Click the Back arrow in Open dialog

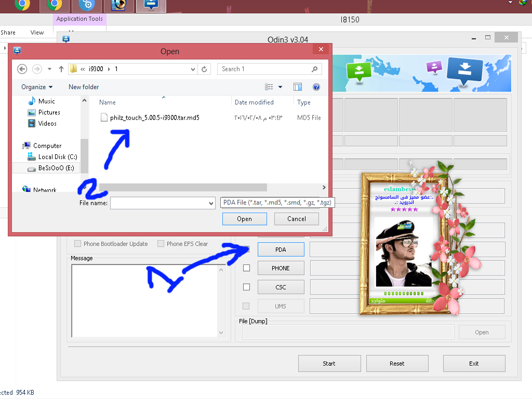[22, 69]
